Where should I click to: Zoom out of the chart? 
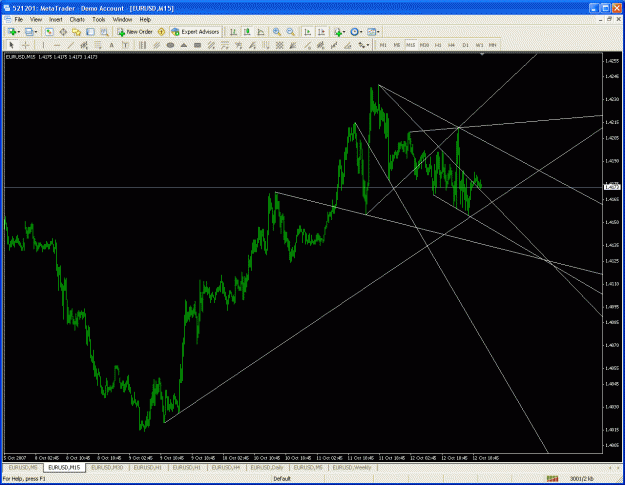[291, 32]
